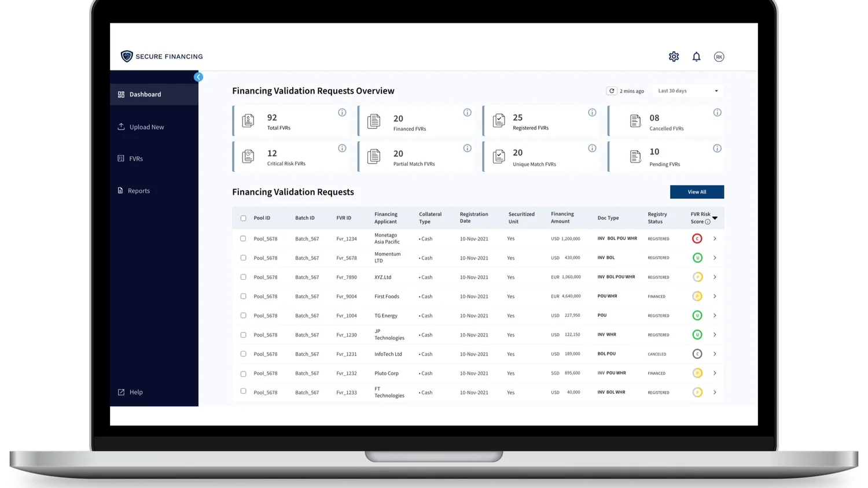Screen dimensions: 868x488
Task: Click the RK profile avatar
Action: (719, 56)
